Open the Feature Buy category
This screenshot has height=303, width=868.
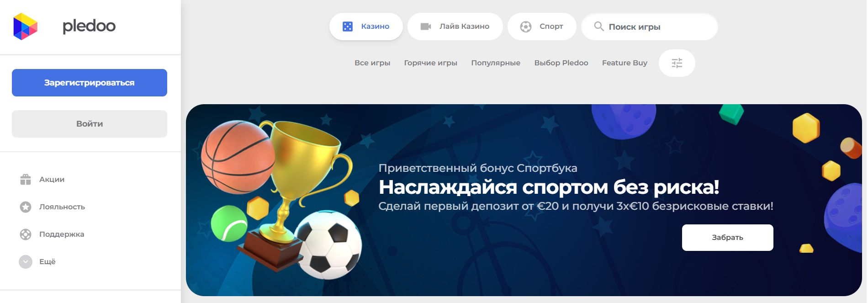pos(625,63)
